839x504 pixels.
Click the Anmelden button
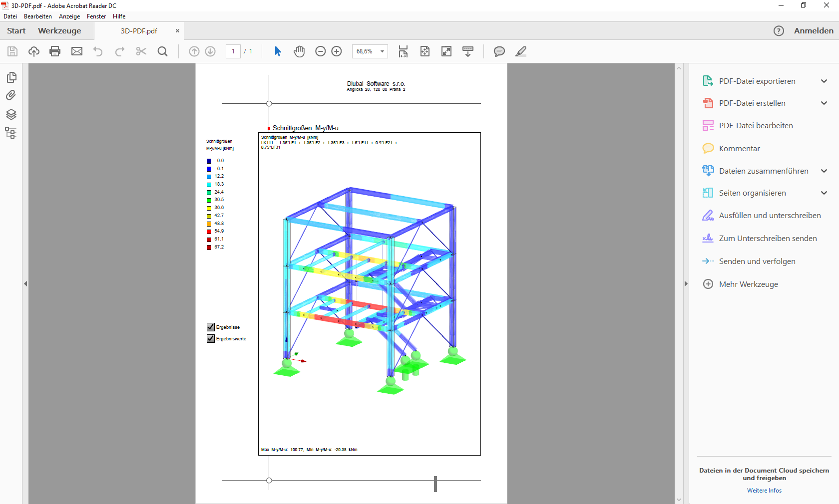click(x=814, y=30)
